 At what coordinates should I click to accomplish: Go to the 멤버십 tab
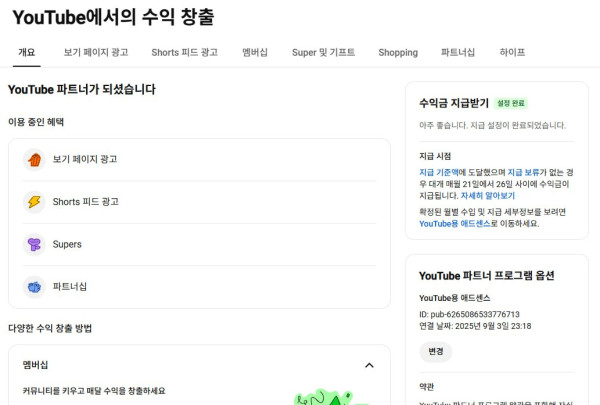255,52
